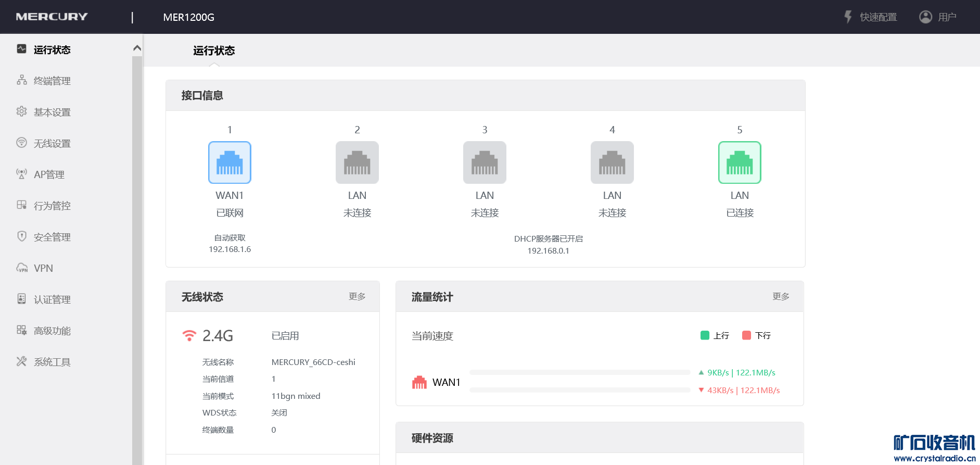Open the 基本设置 menu
The height and width of the screenshot is (465, 980).
point(52,112)
